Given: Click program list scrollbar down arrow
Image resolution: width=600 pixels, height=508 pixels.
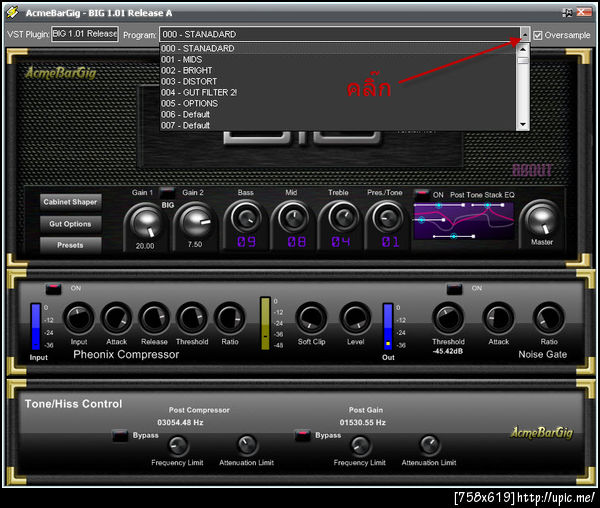Looking at the screenshot, I should [523, 125].
